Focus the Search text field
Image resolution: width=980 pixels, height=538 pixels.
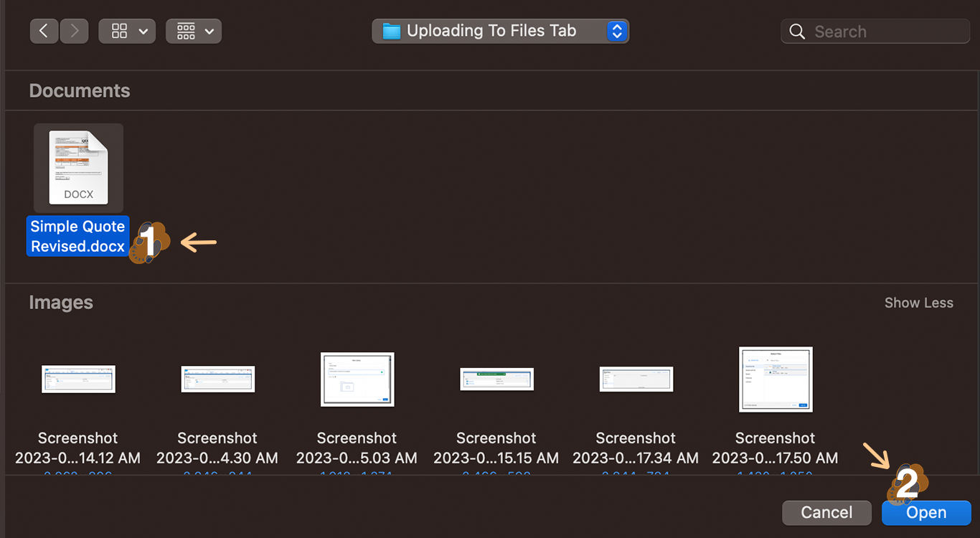pos(882,32)
